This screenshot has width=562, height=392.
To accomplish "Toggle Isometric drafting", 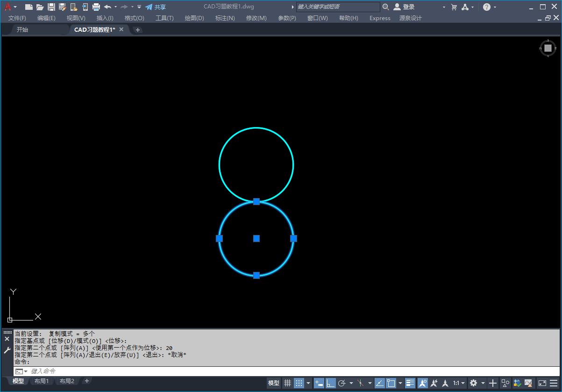I will pos(360,383).
